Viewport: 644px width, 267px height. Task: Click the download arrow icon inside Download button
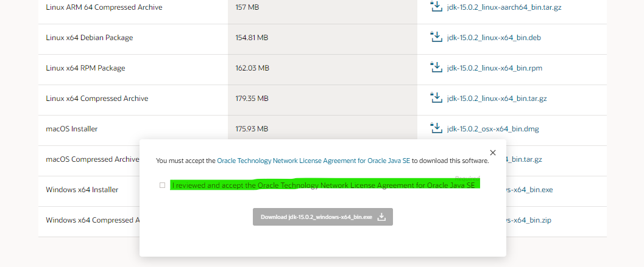point(381,217)
